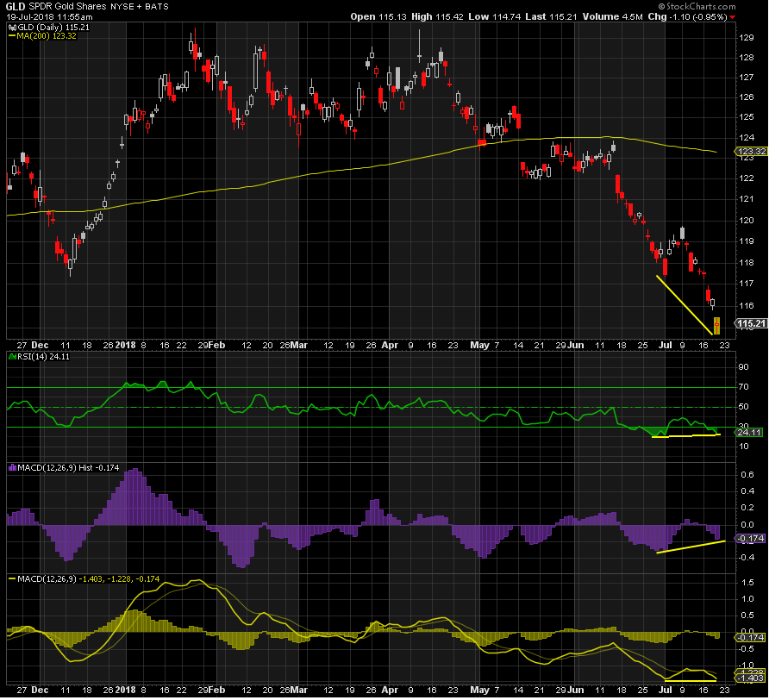Click the Volume 4.5M value
Viewport: 769px width, 700px height.
pos(613,16)
